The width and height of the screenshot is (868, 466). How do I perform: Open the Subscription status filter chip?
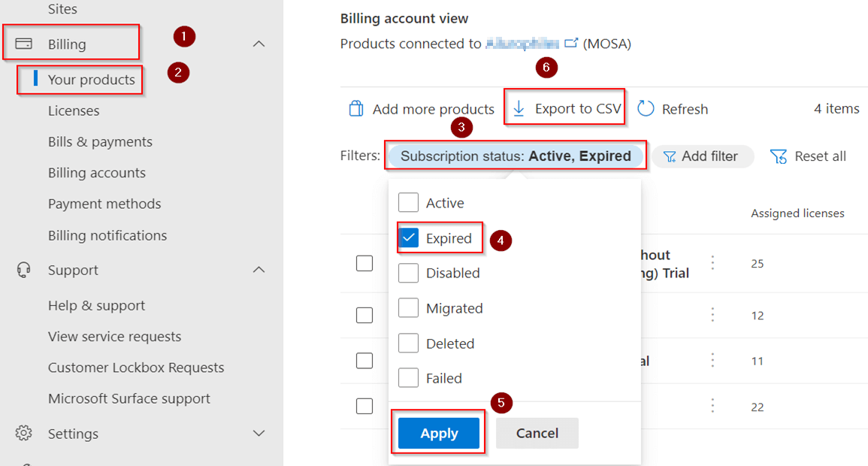516,156
